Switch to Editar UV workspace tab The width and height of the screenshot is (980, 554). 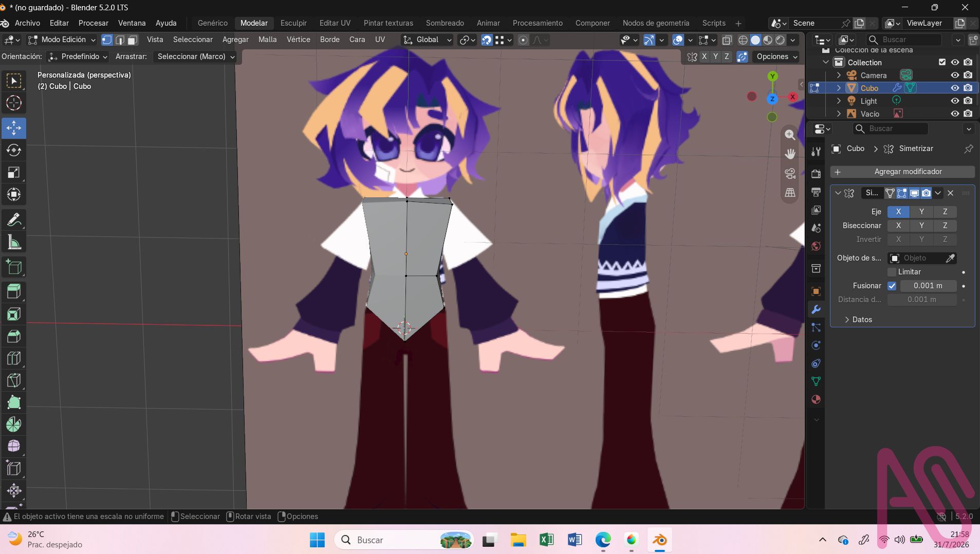[x=335, y=23]
